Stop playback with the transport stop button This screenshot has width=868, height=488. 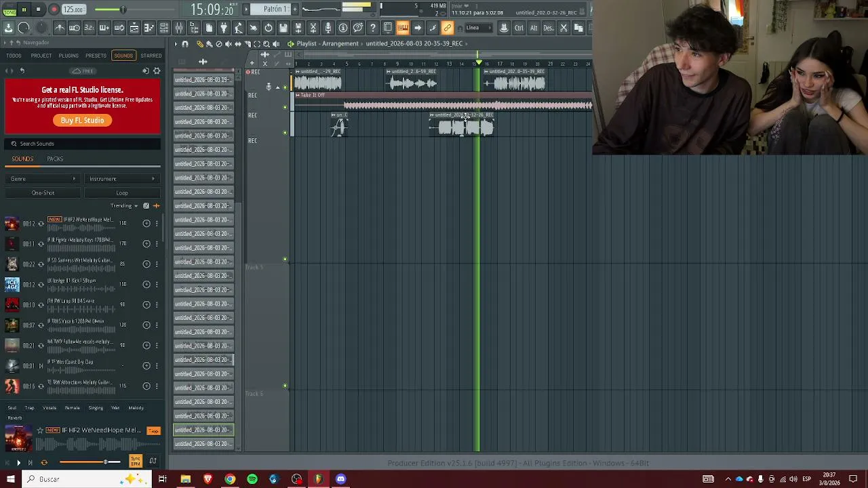[39, 9]
